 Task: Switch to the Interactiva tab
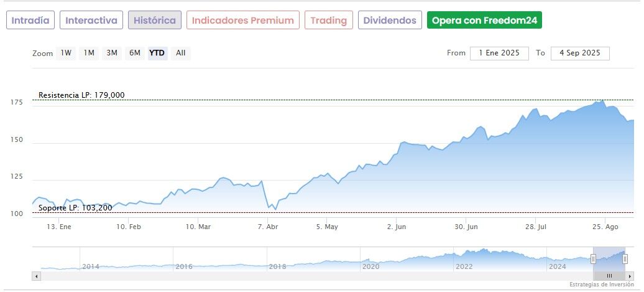(x=91, y=20)
